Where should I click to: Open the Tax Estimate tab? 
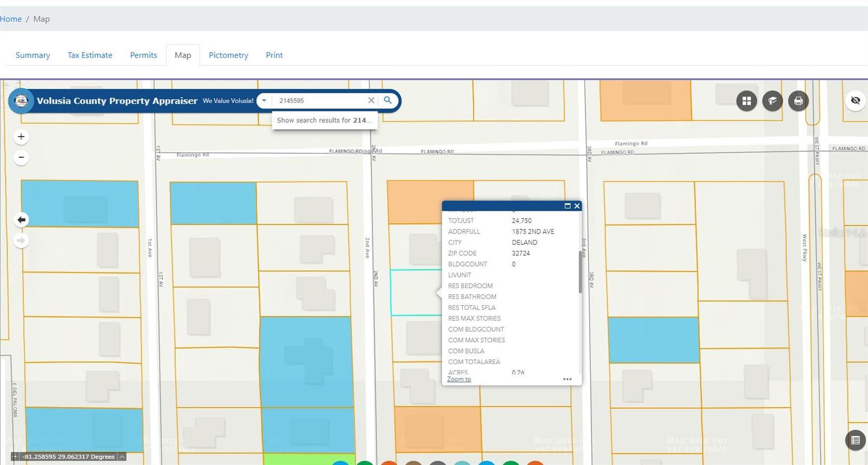click(90, 55)
